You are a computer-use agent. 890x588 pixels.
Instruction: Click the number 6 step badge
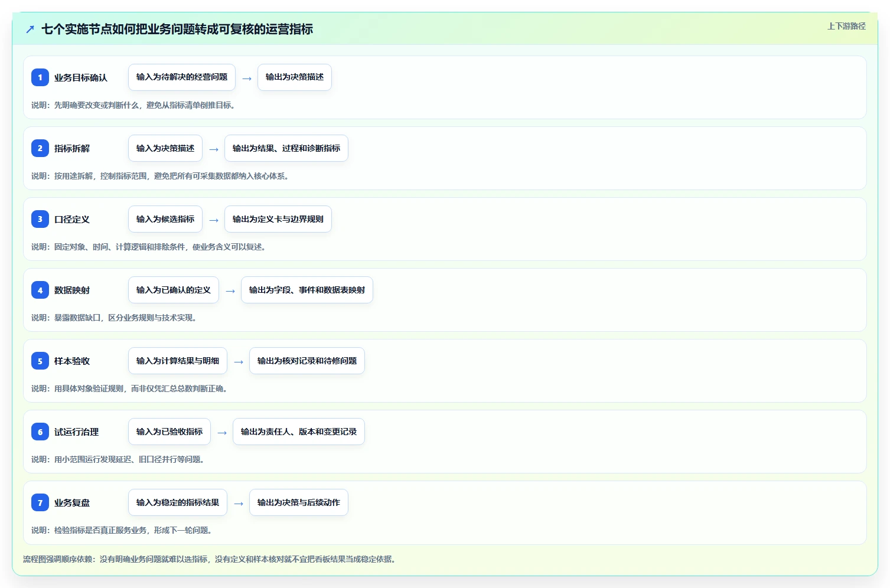(x=40, y=432)
